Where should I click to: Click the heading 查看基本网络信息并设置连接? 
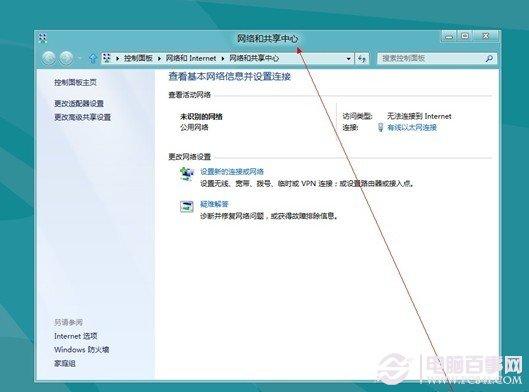click(x=229, y=77)
